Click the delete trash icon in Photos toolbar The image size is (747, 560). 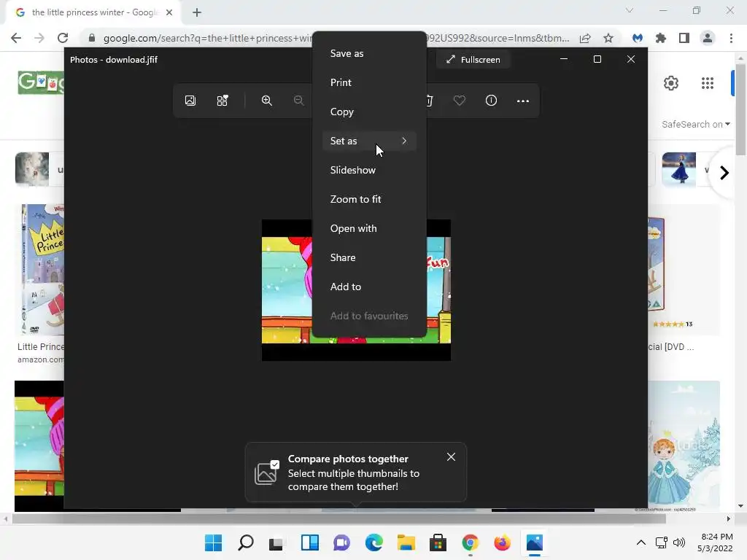[x=429, y=101]
